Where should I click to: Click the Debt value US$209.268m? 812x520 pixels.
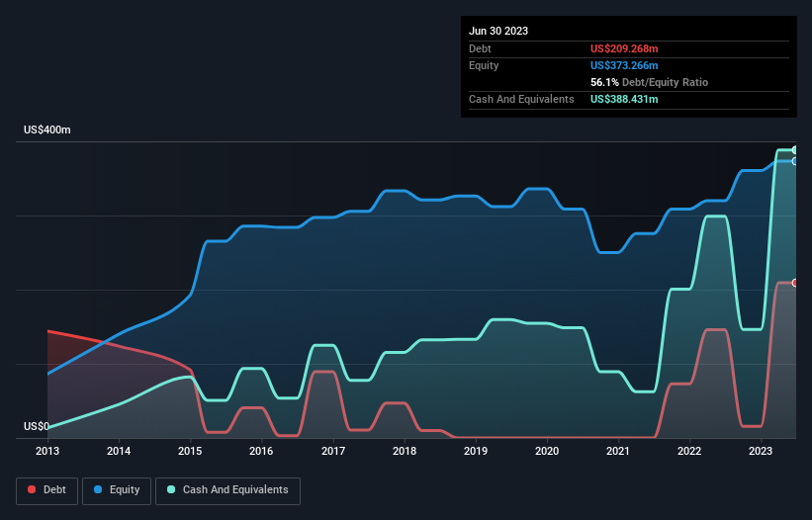pos(624,48)
